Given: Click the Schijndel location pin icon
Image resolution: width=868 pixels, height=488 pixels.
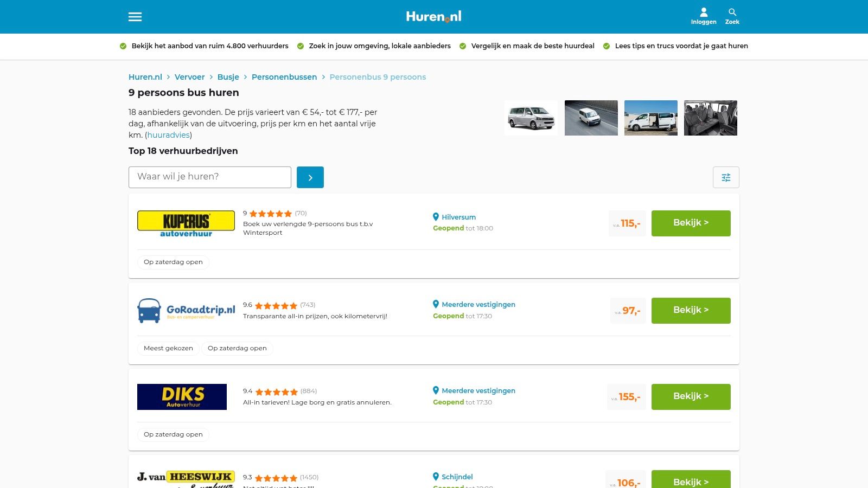Looking at the screenshot, I should pyautogui.click(x=436, y=477).
